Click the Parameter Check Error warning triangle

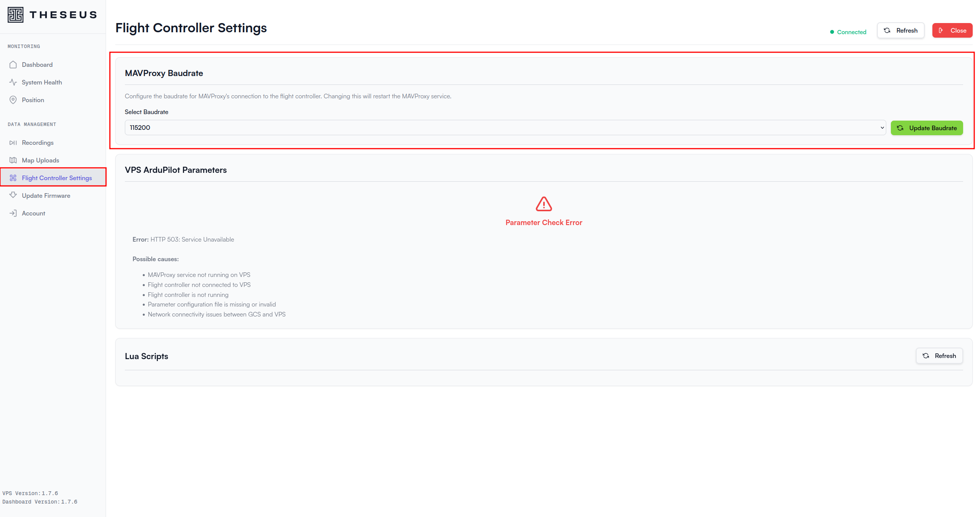(x=544, y=204)
